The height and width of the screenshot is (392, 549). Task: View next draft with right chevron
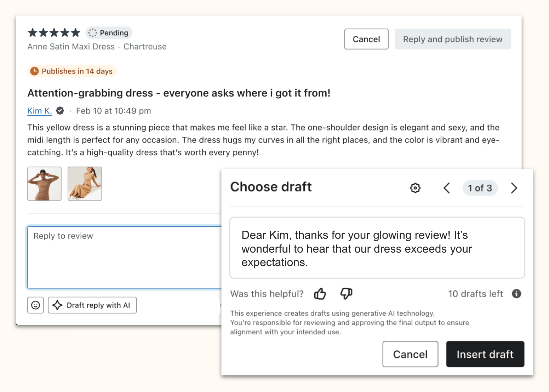click(x=514, y=188)
